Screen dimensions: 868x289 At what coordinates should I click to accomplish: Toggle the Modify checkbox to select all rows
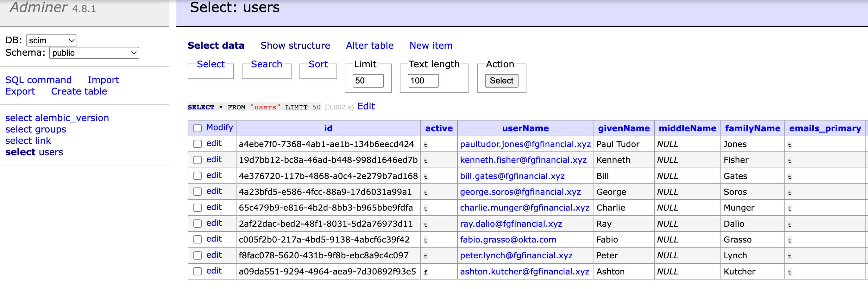[x=198, y=128]
